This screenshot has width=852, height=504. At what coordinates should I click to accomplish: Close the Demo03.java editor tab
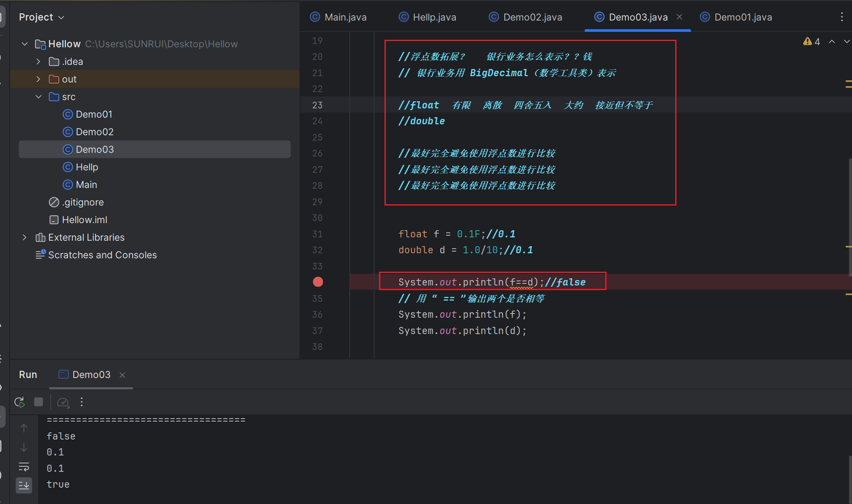click(x=679, y=17)
